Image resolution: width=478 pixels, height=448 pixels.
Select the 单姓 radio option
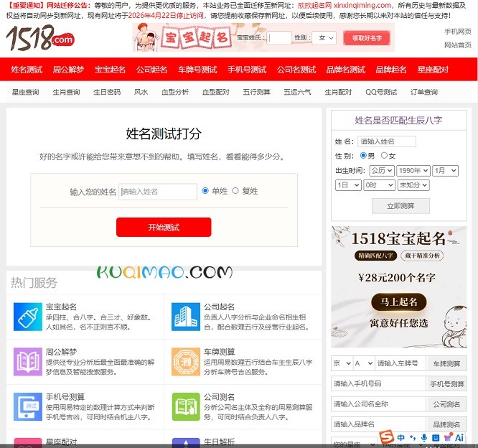(205, 190)
